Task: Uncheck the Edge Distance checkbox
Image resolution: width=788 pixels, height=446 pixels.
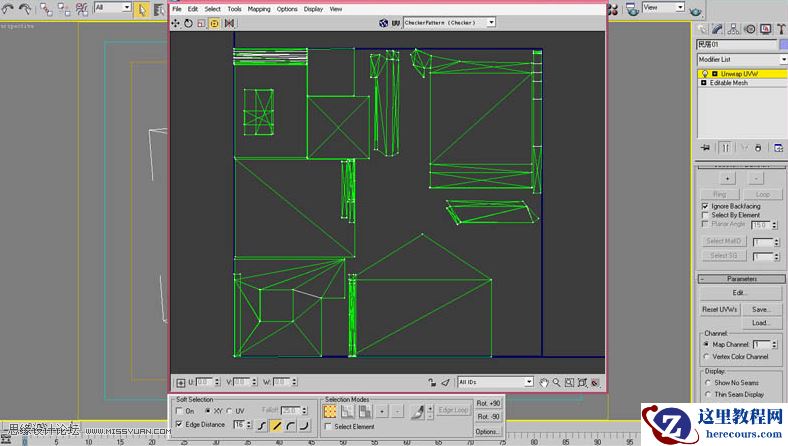Action: click(x=179, y=424)
